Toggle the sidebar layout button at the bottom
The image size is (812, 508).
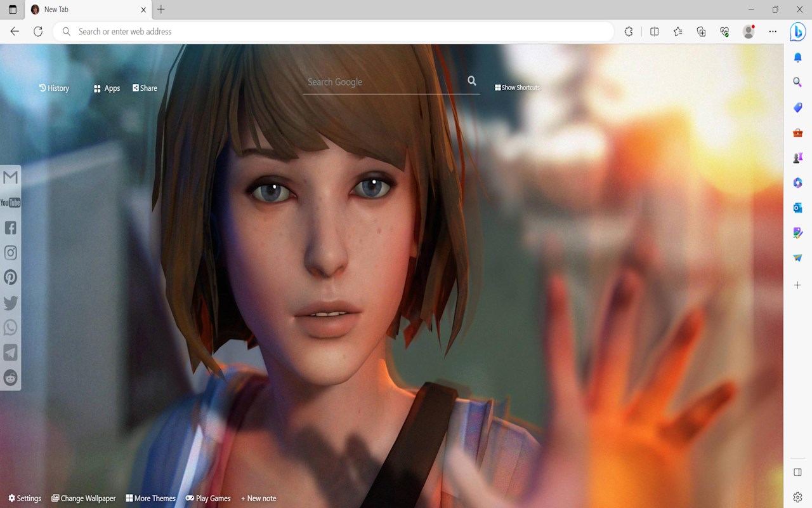pyautogui.click(x=798, y=472)
